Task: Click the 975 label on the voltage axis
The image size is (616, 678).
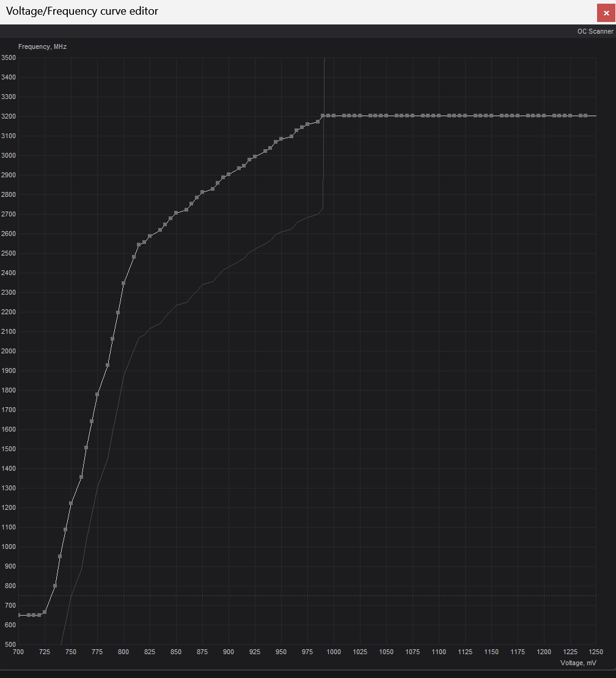Action: coord(307,652)
